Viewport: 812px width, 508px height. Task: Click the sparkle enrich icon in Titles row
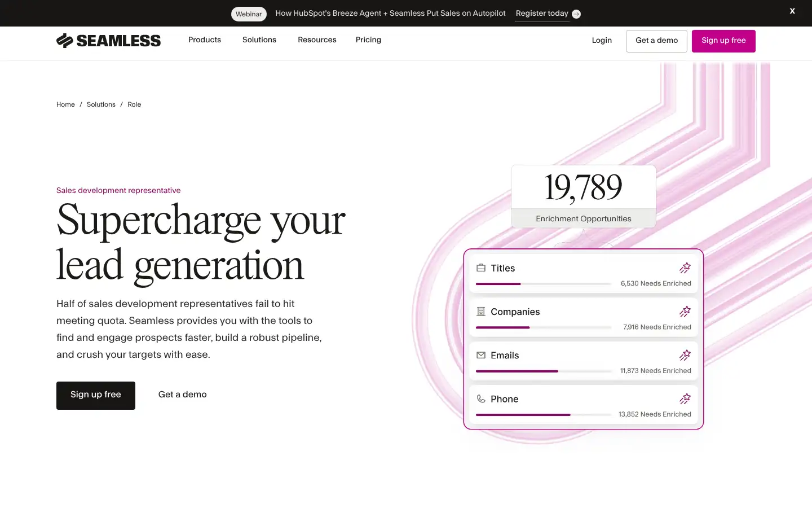[685, 268]
